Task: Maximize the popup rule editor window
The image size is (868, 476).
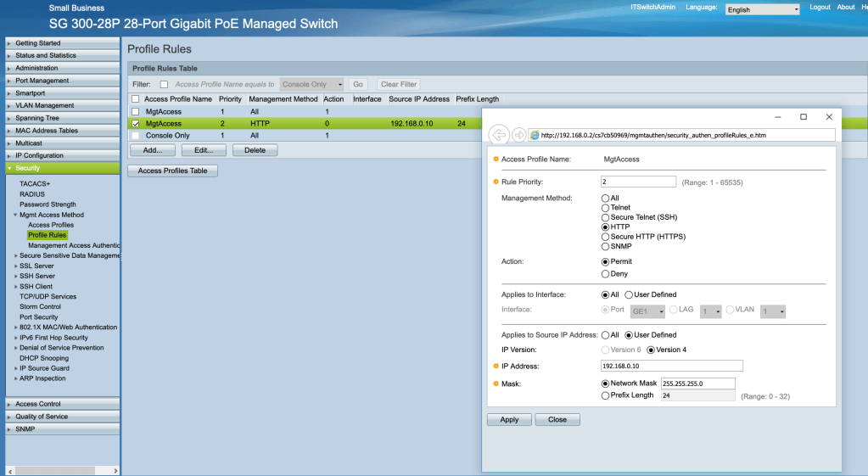Action: click(x=804, y=117)
